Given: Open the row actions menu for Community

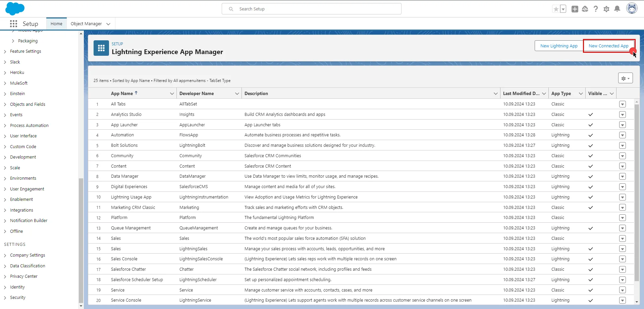Looking at the screenshot, I should [623, 156].
